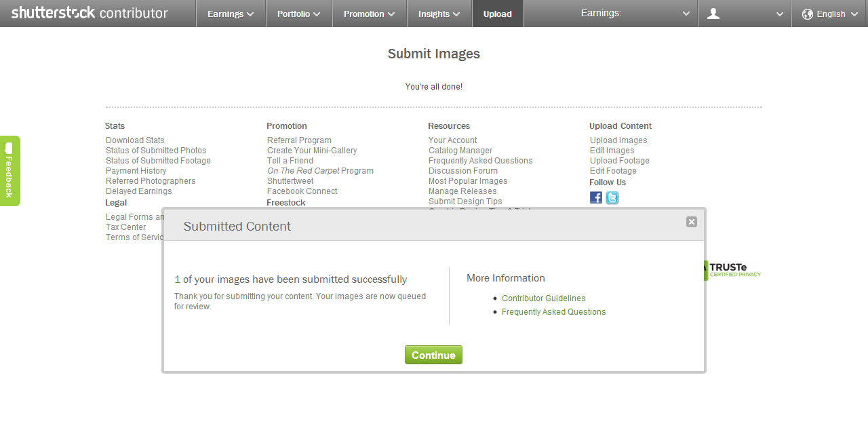Click the user account silhouette icon
Screen dimensions: 868x428
pyautogui.click(x=713, y=14)
